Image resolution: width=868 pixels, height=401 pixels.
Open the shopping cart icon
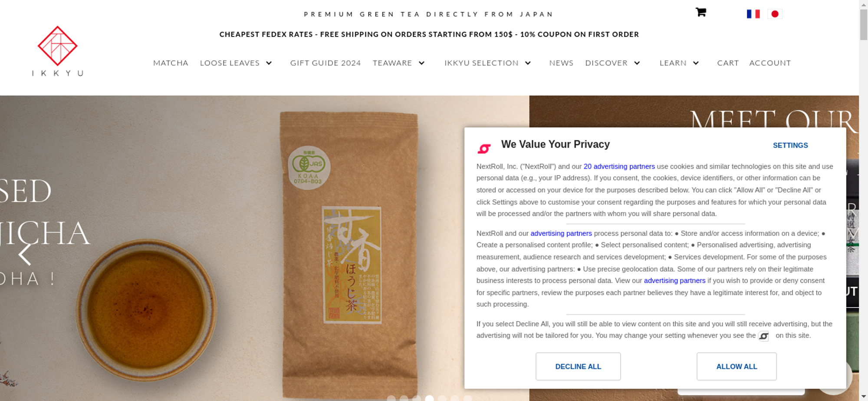pos(700,12)
